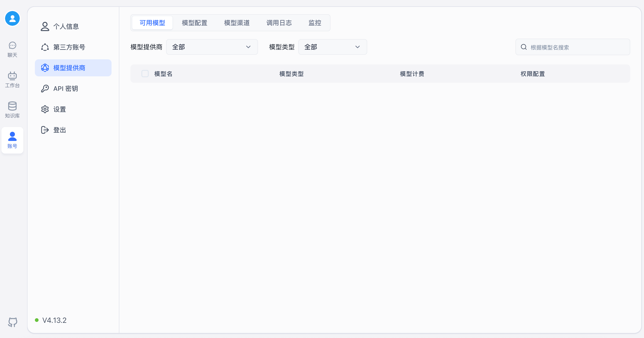Screen dimensions: 644x338
Task: Switch to the 模型渠道 tab
Action: 237,23
